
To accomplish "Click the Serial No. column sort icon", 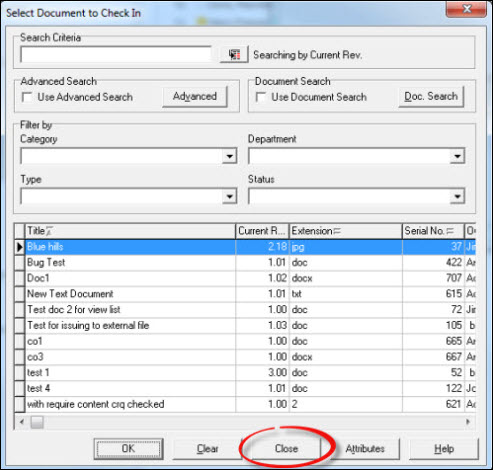I will point(450,231).
